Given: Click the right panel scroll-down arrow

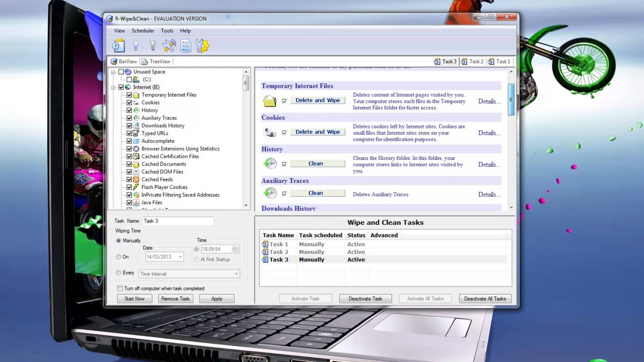Looking at the screenshot, I should [x=511, y=207].
